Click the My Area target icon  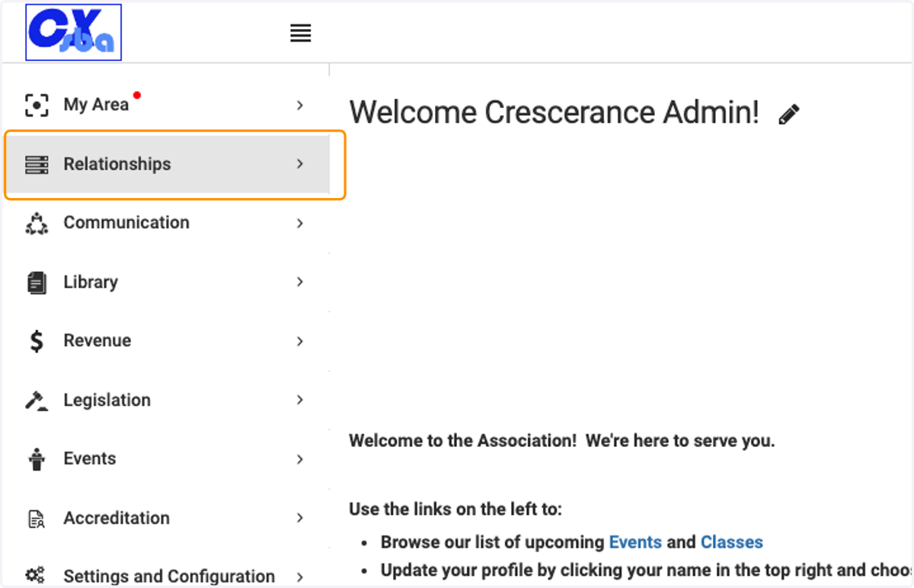[x=37, y=105]
